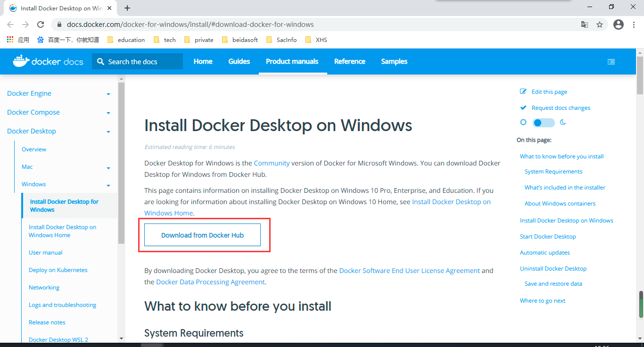Jump to What's included in the installer

click(x=565, y=187)
